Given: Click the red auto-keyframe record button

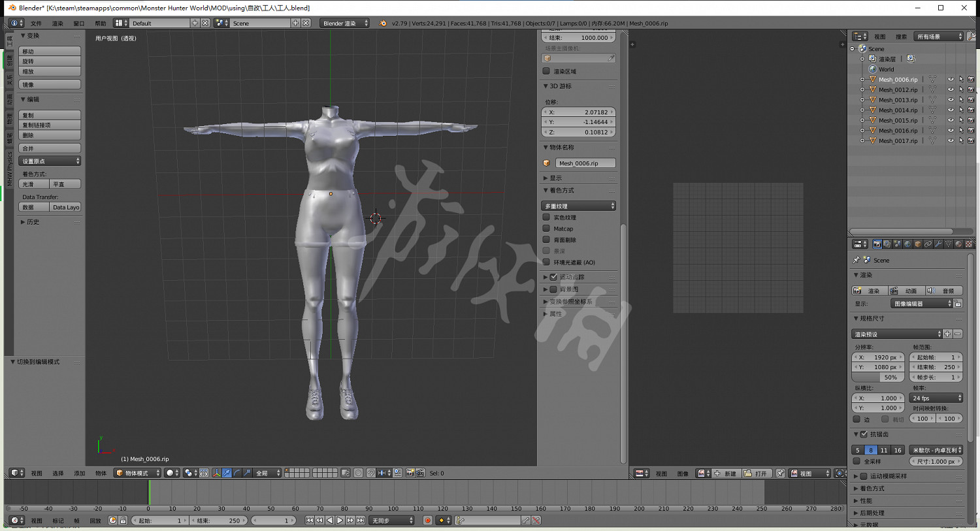Looking at the screenshot, I should [x=428, y=521].
